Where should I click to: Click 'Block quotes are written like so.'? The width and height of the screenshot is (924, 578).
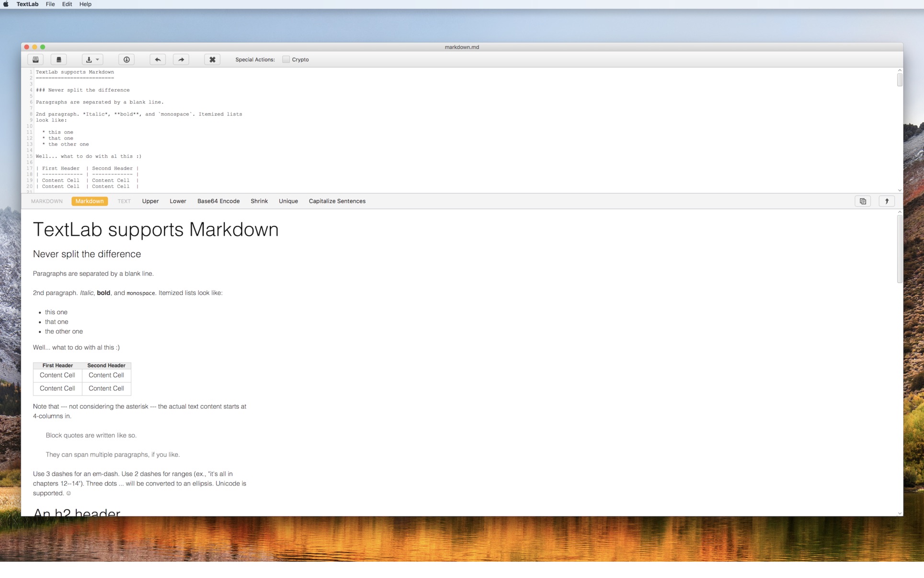point(91,435)
